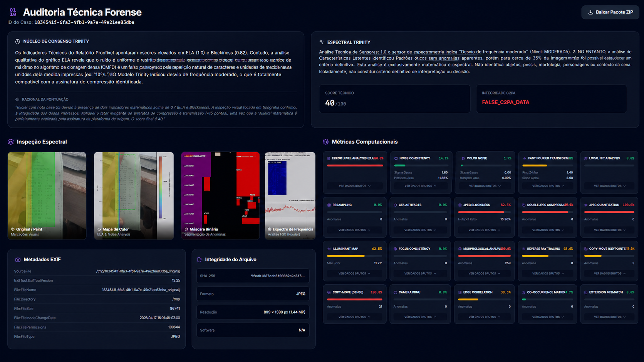Select the waveform icon beside Espectral Trinity
644x362 pixels.
321,42
